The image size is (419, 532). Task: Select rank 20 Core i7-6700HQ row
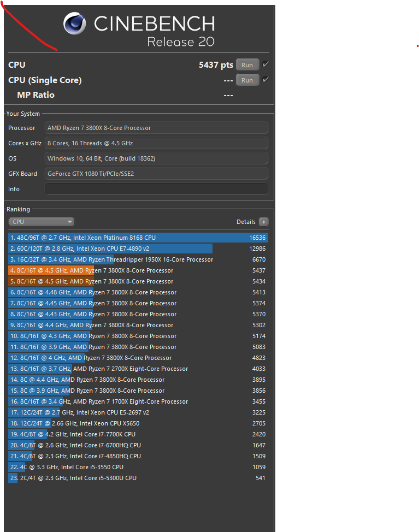tap(138, 445)
